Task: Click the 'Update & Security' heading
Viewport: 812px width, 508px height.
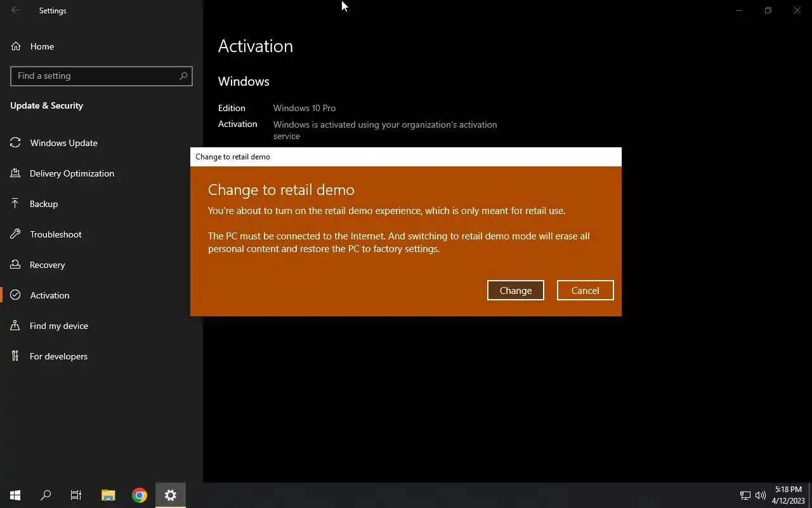Action: pyautogui.click(x=46, y=105)
